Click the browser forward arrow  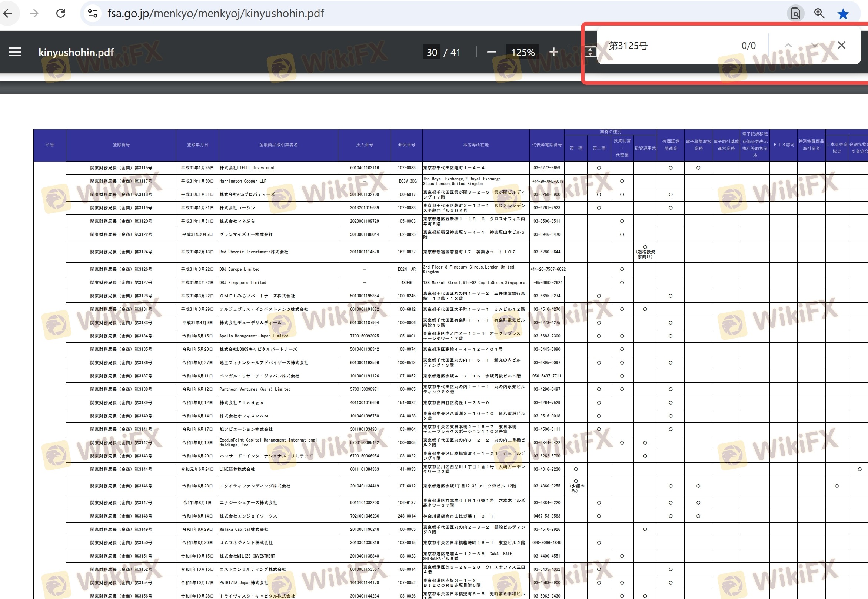click(34, 13)
